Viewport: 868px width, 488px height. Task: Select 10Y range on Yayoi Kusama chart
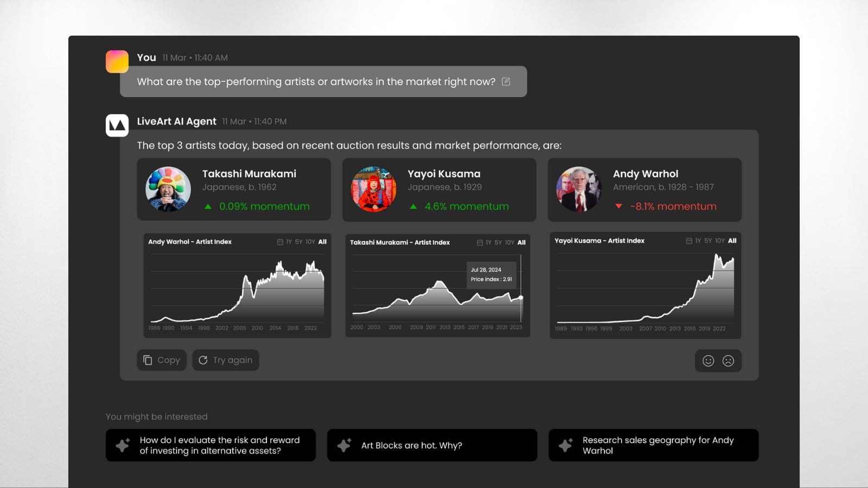(720, 241)
